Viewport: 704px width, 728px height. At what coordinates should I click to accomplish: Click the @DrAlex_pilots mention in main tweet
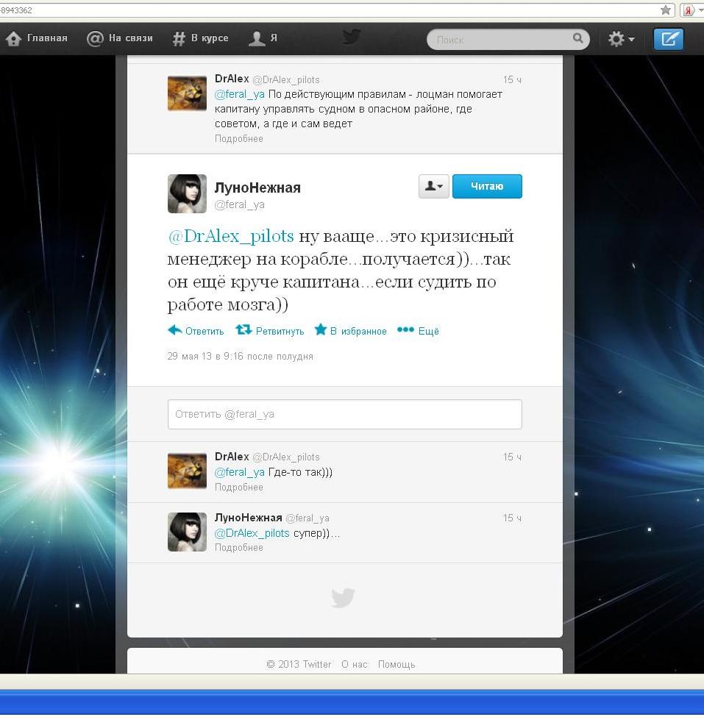(x=231, y=236)
